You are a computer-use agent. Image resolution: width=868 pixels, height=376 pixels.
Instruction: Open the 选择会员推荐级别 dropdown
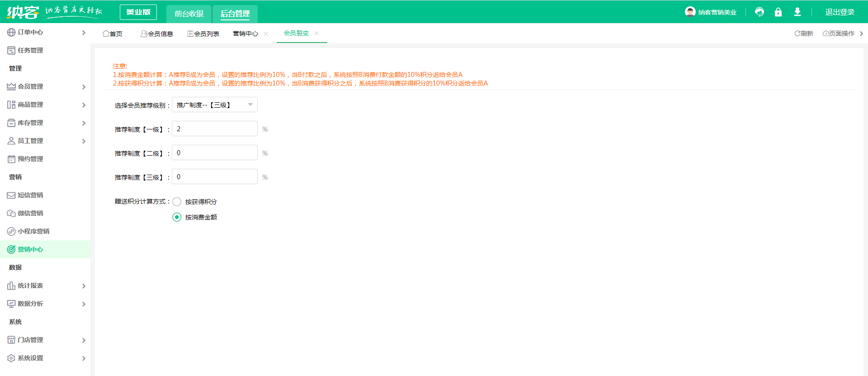click(x=214, y=105)
